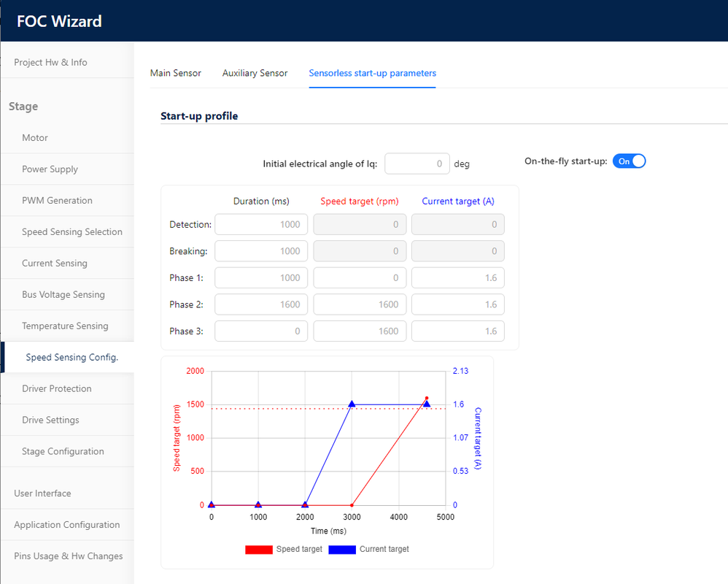The width and height of the screenshot is (728, 584).
Task: Click the blue Current target legend swatch
Action: (x=342, y=549)
